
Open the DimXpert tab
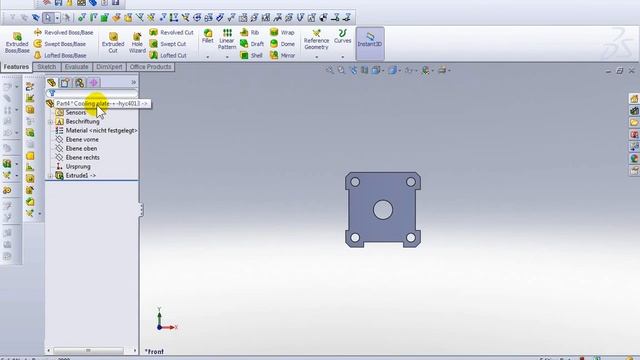click(109, 67)
